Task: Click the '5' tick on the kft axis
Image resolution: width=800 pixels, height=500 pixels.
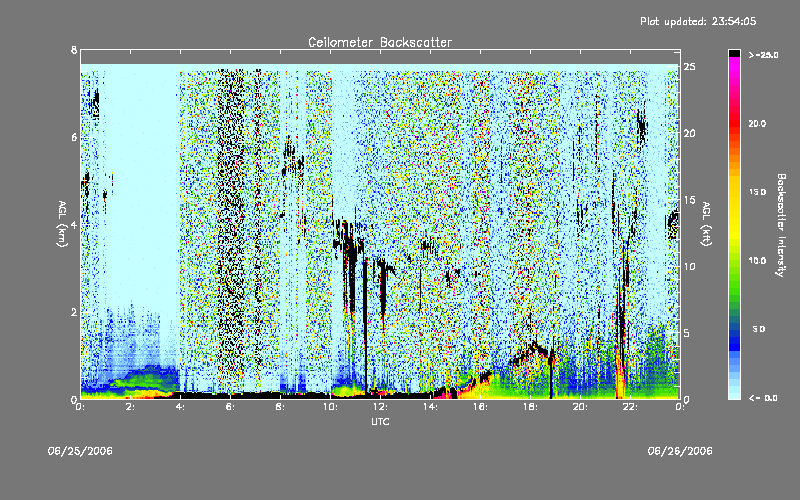Action: pos(687,333)
